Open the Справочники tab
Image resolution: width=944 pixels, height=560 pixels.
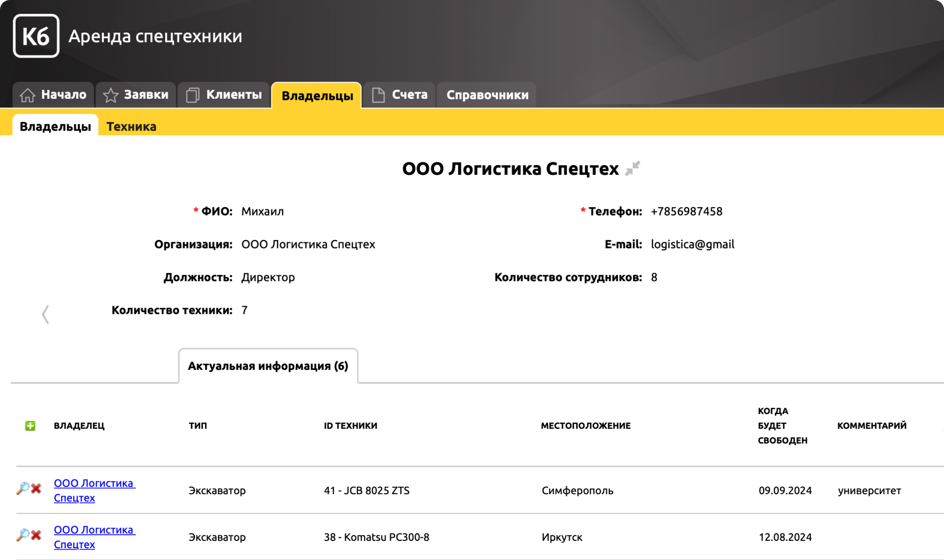click(x=487, y=95)
